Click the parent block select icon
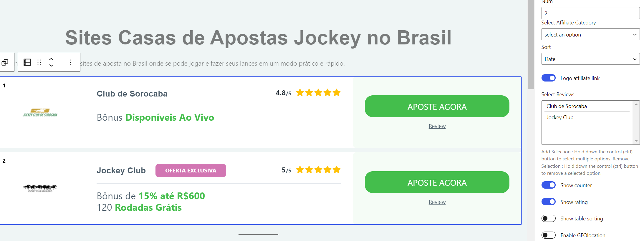 point(5,62)
